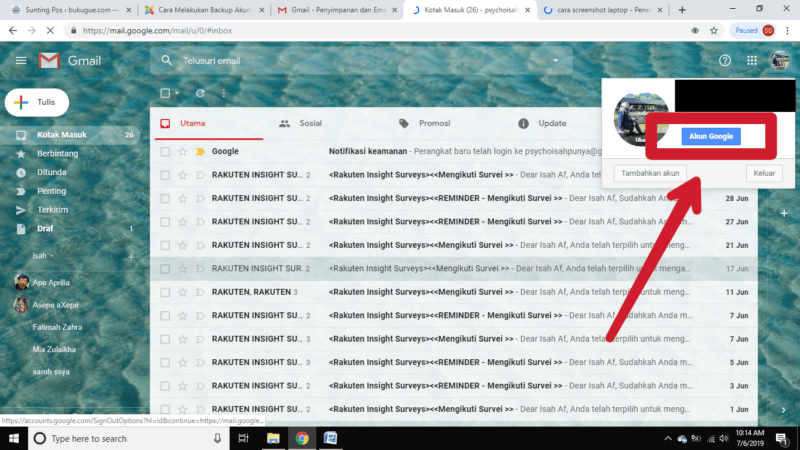Check the RAKUTEN, RAKUTEN email dated 11 Jun
The image size is (800, 450).
tap(165, 292)
